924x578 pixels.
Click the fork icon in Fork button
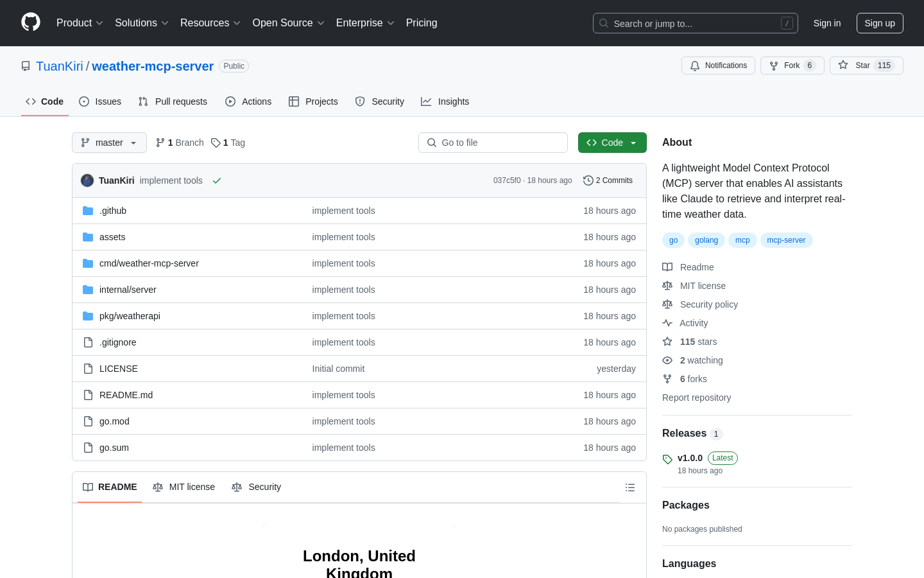(x=774, y=66)
